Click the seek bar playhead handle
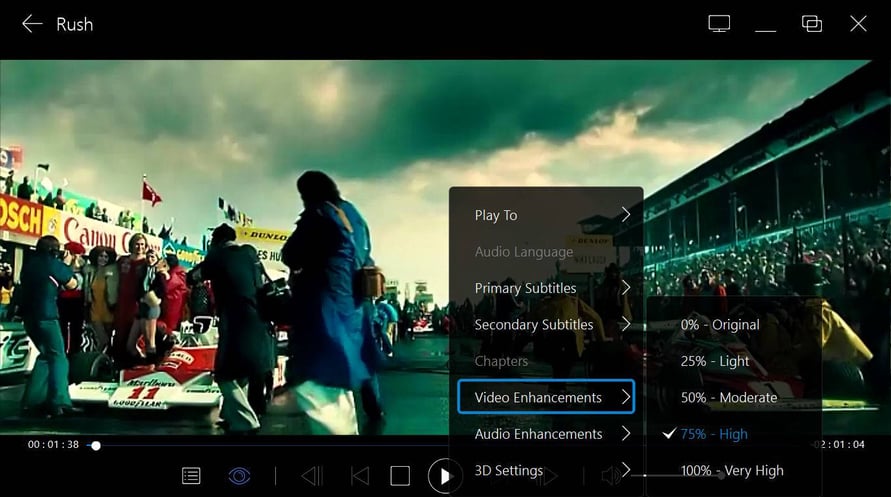 tap(96, 446)
